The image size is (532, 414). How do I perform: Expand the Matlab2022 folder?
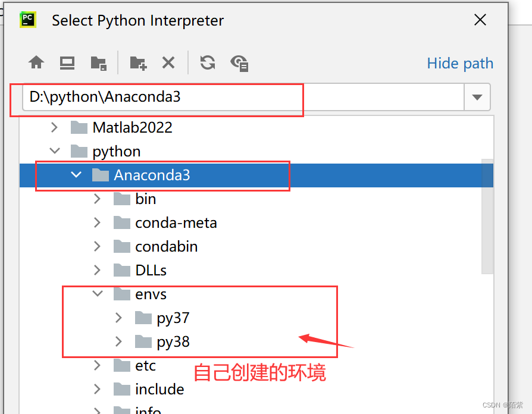click(54, 127)
